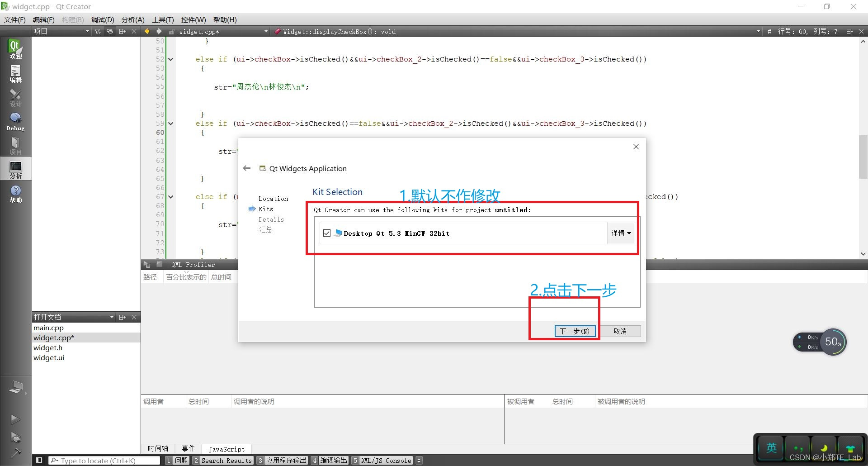Viewport: 868px width, 466px height.
Task: Click the forward navigation arrow above editor
Action: 159,31
